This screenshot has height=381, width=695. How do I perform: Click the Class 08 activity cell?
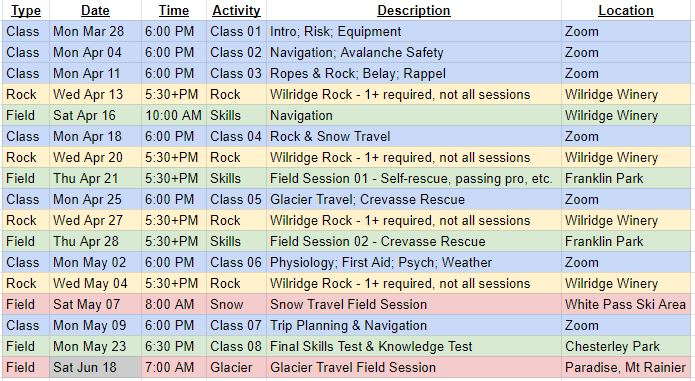[x=236, y=346]
